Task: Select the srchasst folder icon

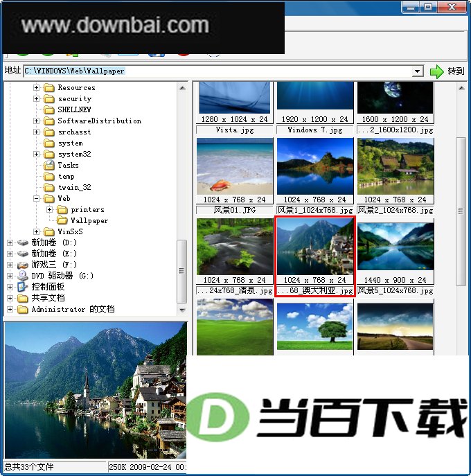Action: point(49,132)
